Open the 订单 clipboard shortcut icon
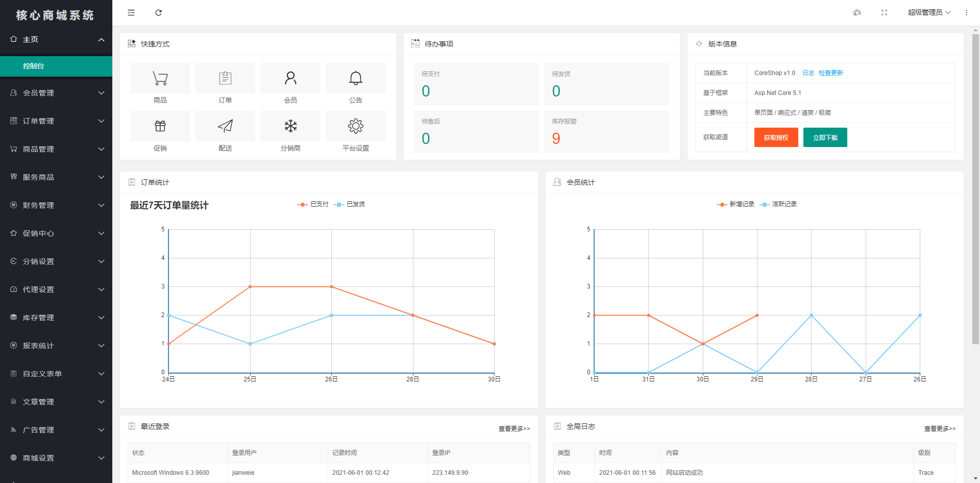This screenshot has width=980, height=483. pyautogui.click(x=225, y=78)
